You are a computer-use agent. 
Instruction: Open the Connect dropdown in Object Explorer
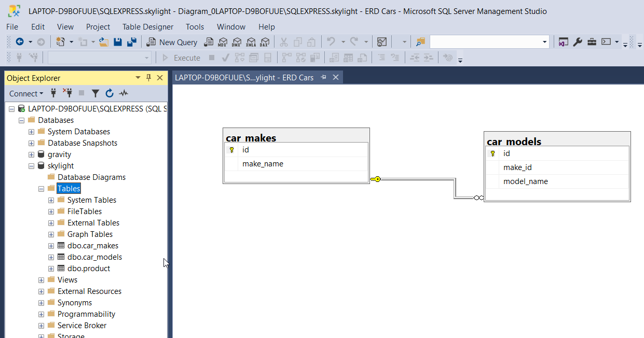coord(26,93)
